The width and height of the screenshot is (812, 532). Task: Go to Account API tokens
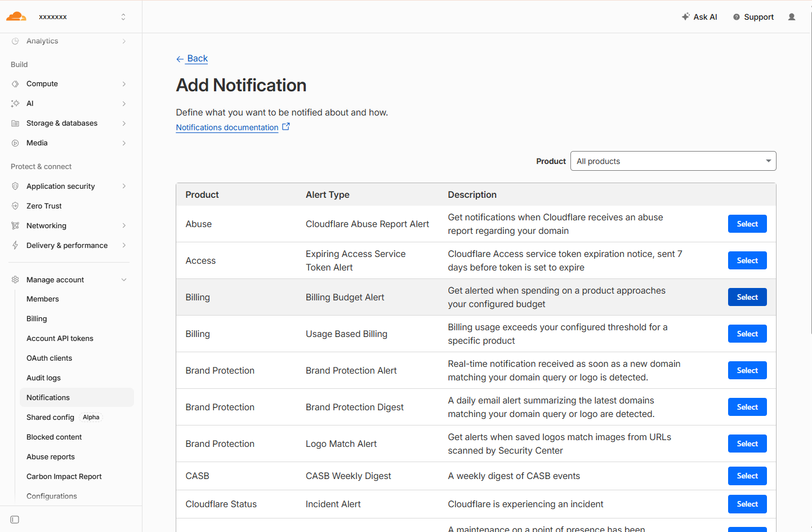[x=77, y=339]
